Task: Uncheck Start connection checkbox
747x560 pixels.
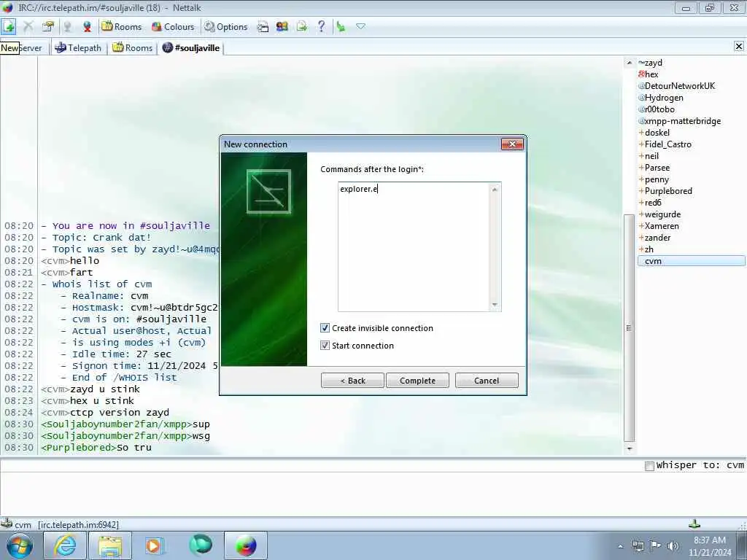Action: click(x=325, y=346)
